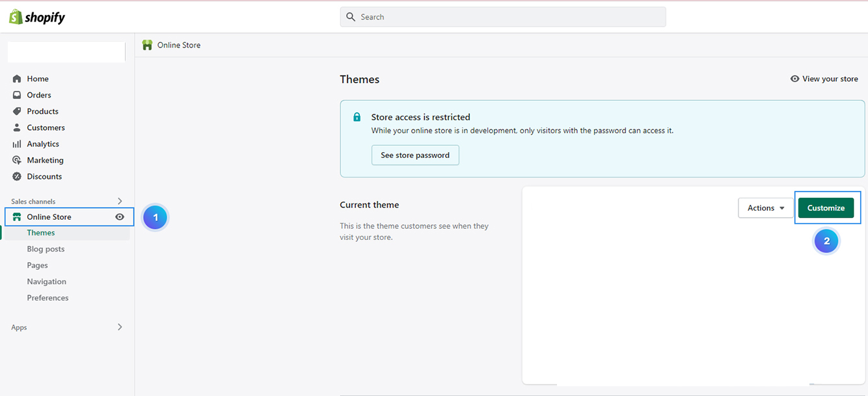Open the View your store link
The image size is (868, 396).
pyautogui.click(x=824, y=79)
